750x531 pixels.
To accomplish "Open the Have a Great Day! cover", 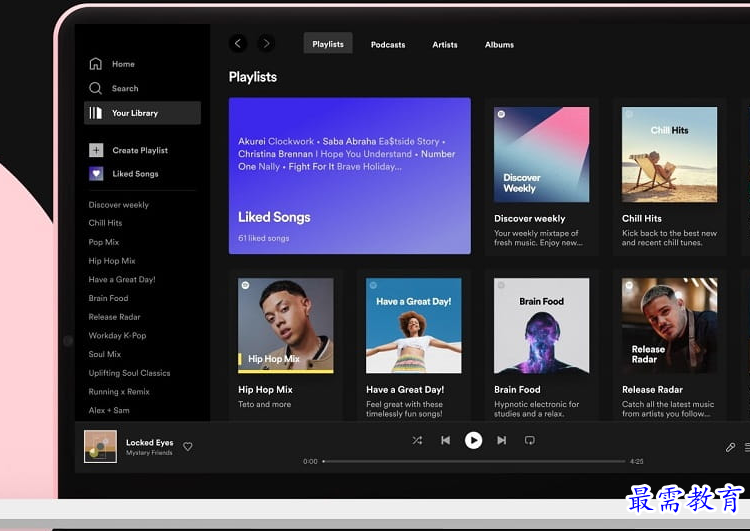I will pos(414,326).
